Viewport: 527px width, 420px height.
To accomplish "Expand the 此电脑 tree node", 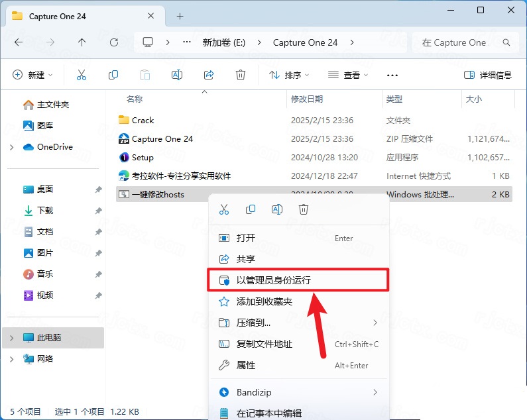I will point(11,338).
